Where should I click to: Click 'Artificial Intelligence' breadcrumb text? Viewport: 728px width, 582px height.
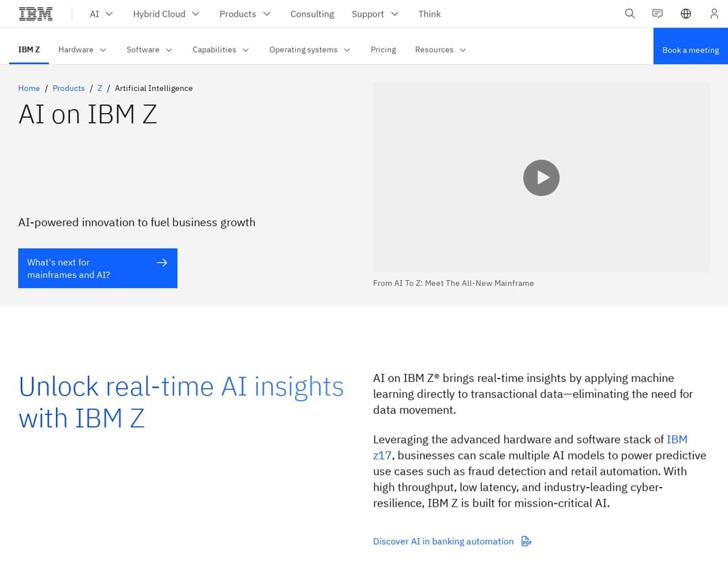coord(154,88)
